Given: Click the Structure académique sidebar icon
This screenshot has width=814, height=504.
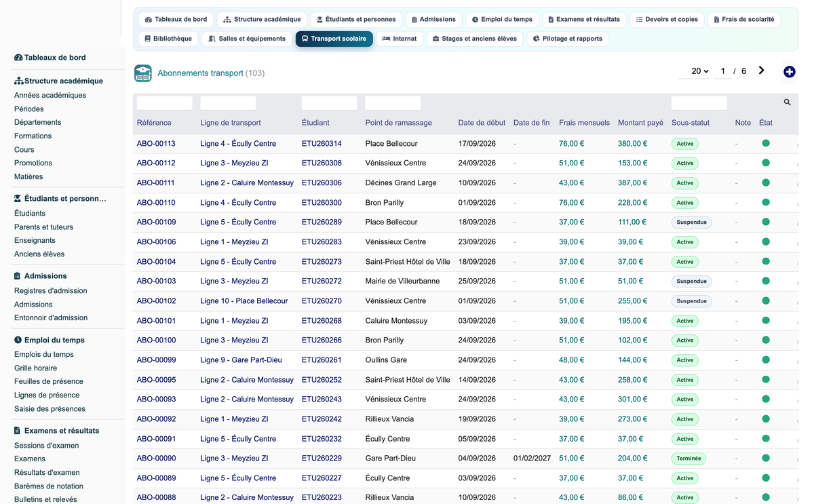Looking at the screenshot, I should [x=18, y=81].
